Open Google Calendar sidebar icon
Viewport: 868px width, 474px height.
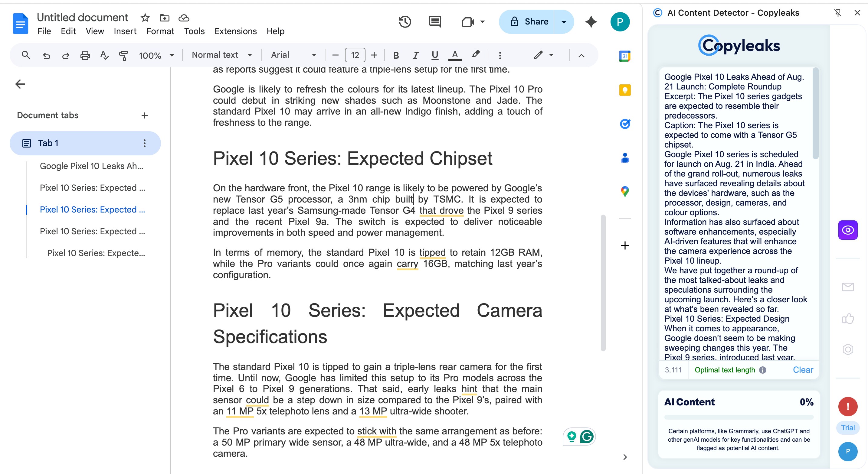click(x=625, y=56)
